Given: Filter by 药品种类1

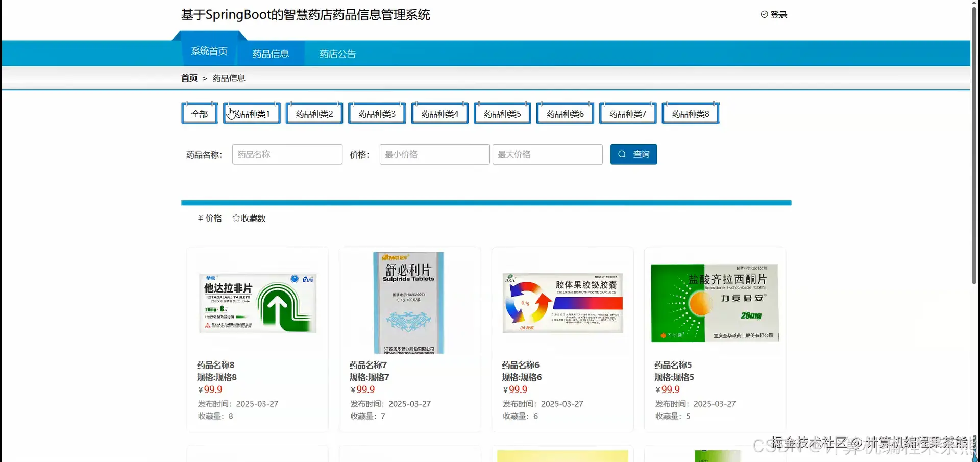Looking at the screenshot, I should pos(252,113).
